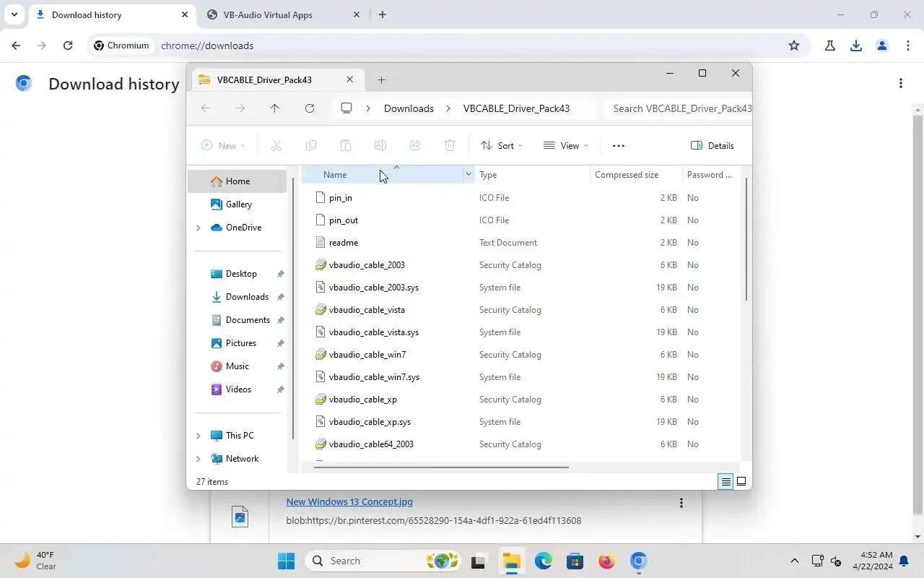Click the Delete trash icon in Explorer

click(450, 145)
